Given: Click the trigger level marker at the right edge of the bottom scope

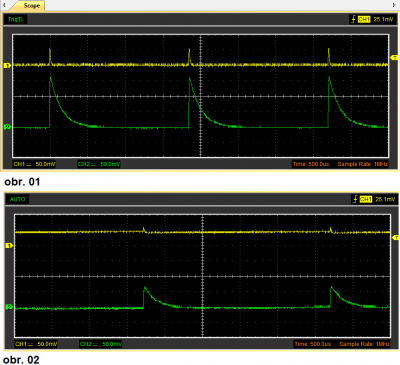Looking at the screenshot, I should click(x=395, y=237).
